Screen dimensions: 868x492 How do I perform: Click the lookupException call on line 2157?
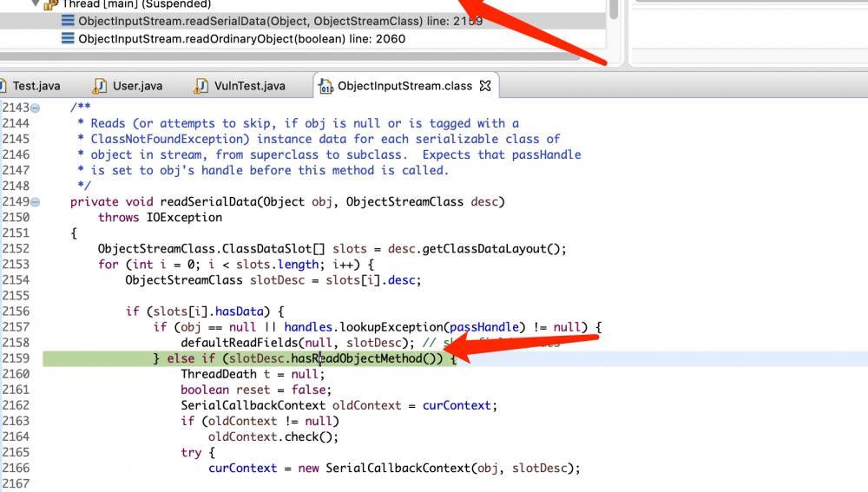pos(391,327)
